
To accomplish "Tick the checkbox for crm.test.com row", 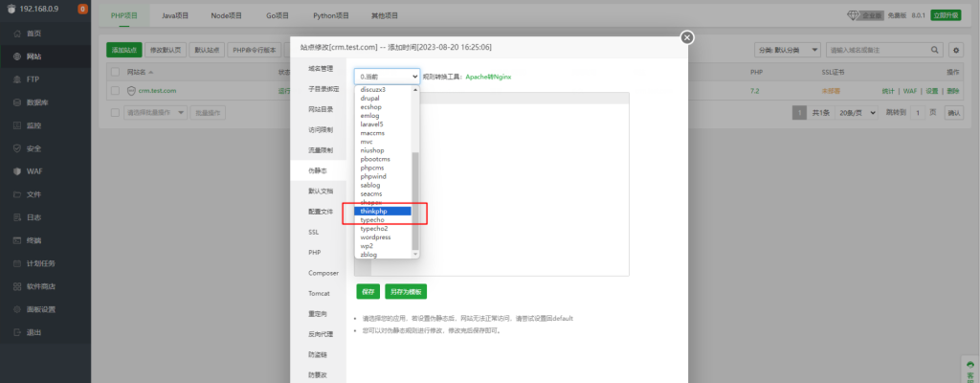I will (x=115, y=91).
